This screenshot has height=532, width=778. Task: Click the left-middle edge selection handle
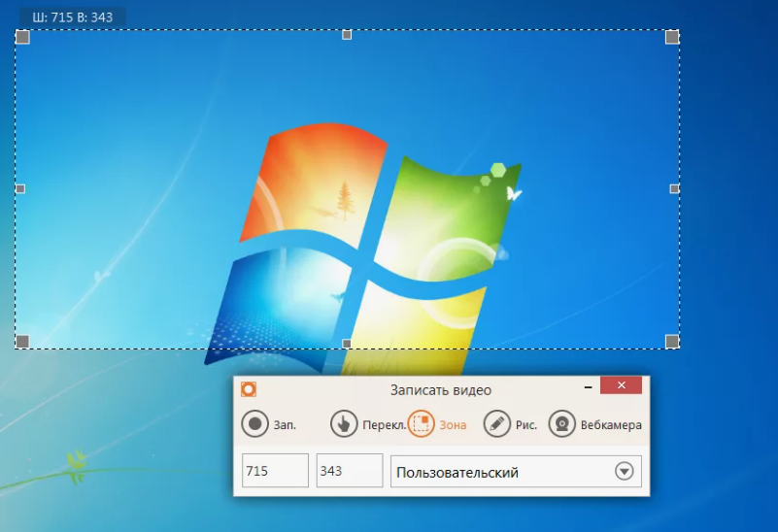(20, 189)
